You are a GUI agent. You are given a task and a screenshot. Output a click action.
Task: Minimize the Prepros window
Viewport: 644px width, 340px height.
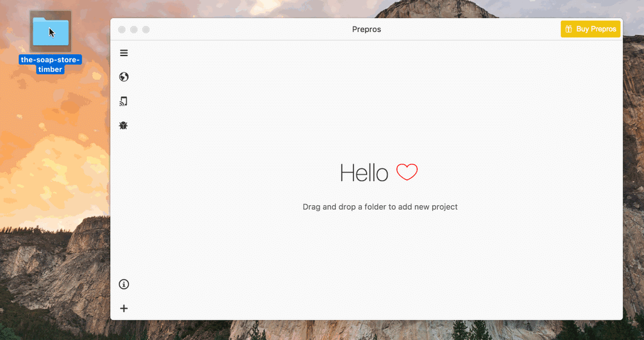pyautogui.click(x=134, y=30)
